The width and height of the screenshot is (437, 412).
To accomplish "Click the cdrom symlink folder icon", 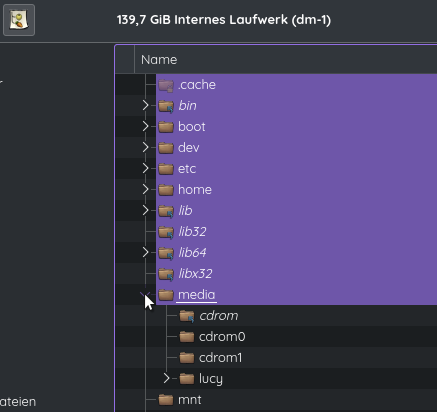I will (x=187, y=316).
